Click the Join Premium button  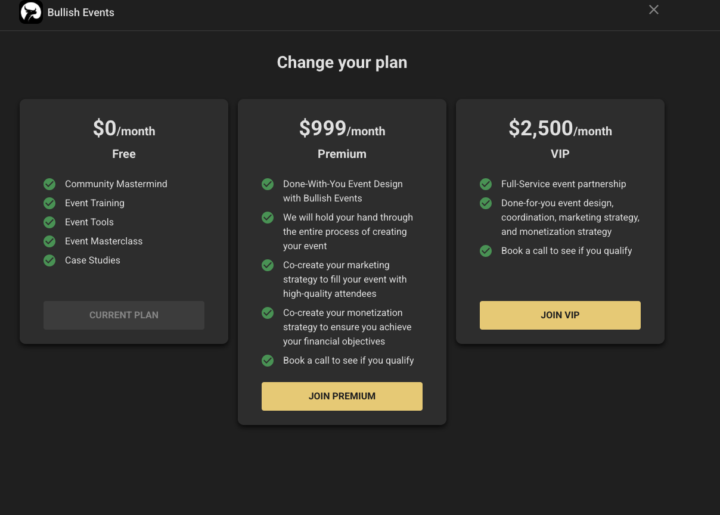coord(342,396)
